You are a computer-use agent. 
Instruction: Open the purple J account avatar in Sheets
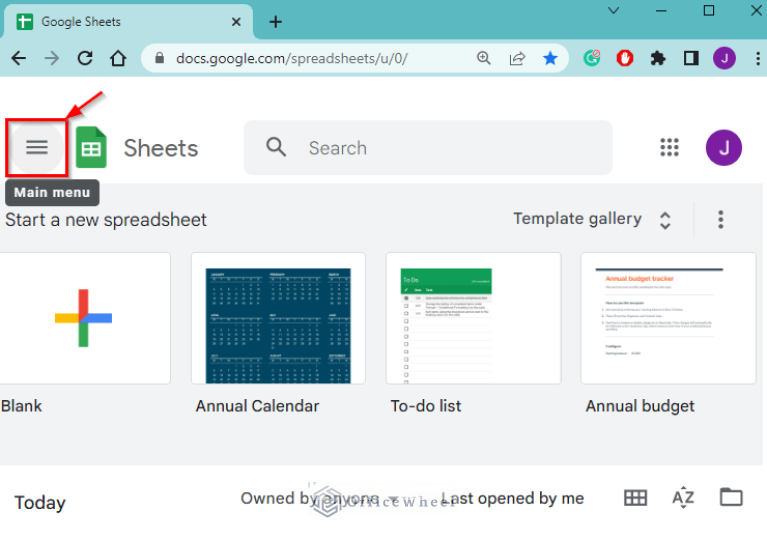pos(723,148)
